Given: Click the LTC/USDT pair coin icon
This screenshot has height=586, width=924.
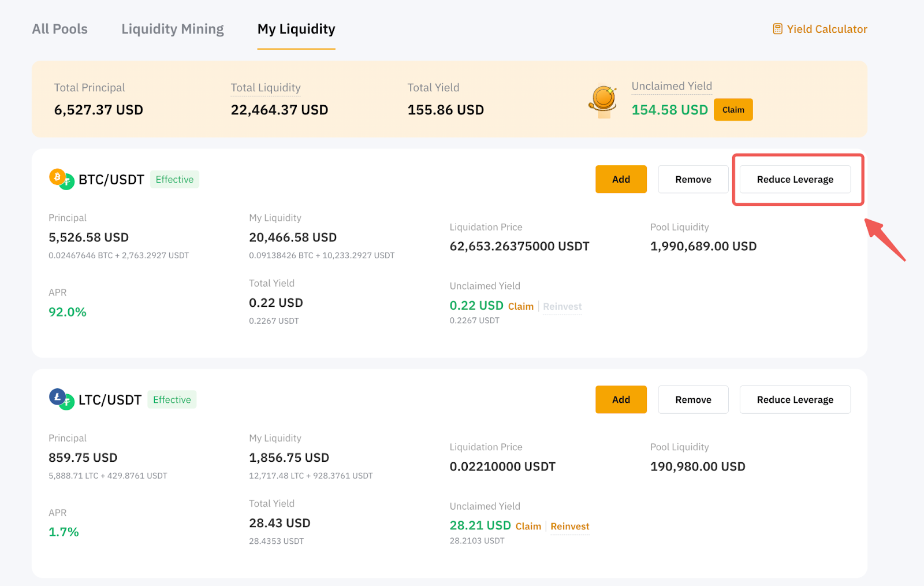Looking at the screenshot, I should tap(61, 399).
